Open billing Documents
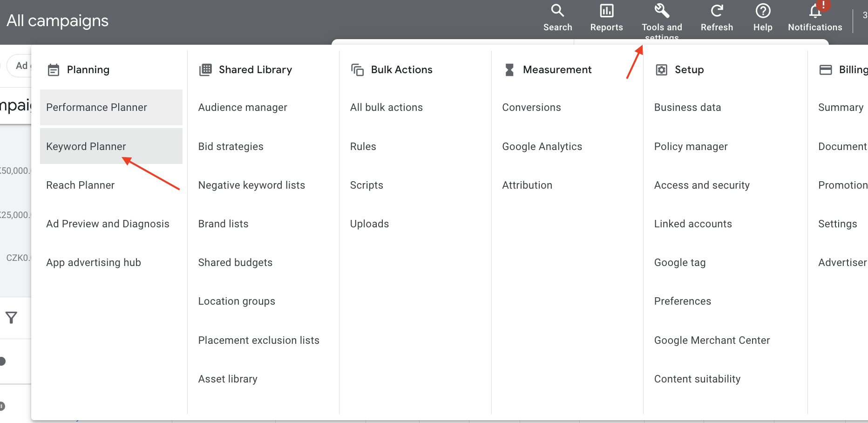The image size is (868, 423). (x=843, y=147)
